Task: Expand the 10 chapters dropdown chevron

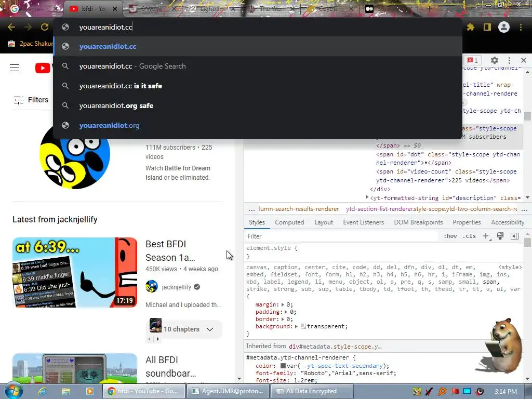Action: [x=210, y=329]
